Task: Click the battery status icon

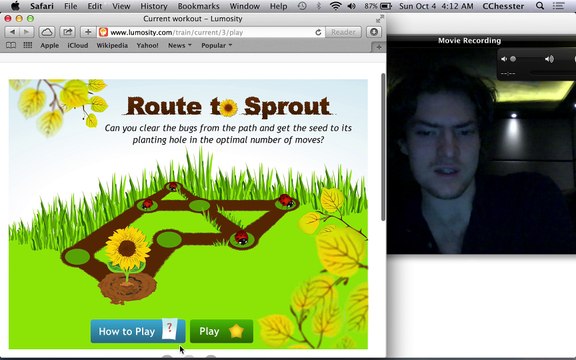Action: (x=385, y=6)
